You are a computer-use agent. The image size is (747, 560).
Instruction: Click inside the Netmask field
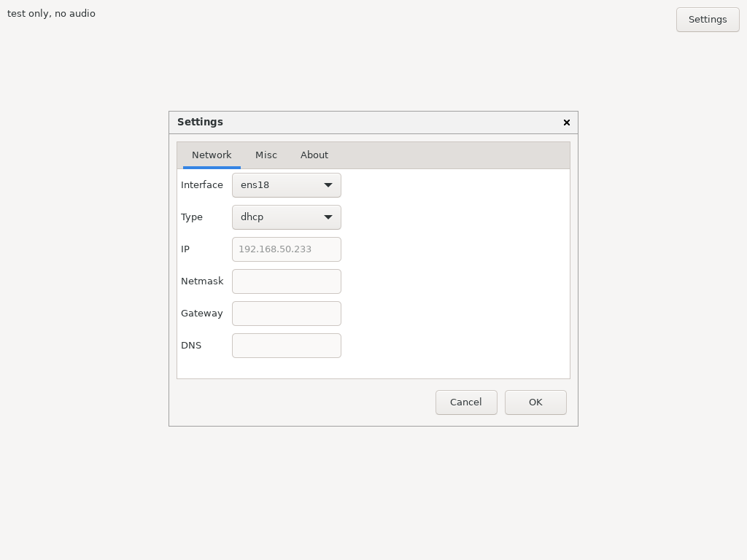click(x=286, y=281)
